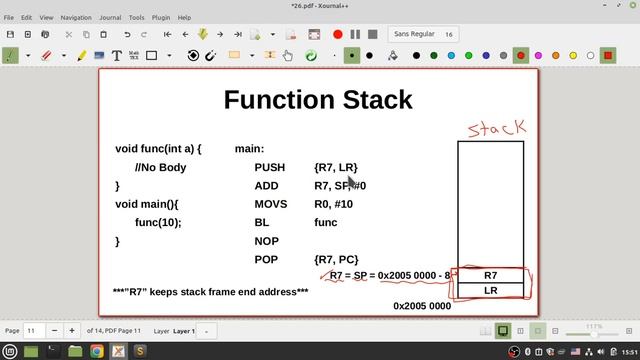Screen dimensions: 640x360
Task: Toggle grid snapping magnet icon
Action: tap(211, 56)
